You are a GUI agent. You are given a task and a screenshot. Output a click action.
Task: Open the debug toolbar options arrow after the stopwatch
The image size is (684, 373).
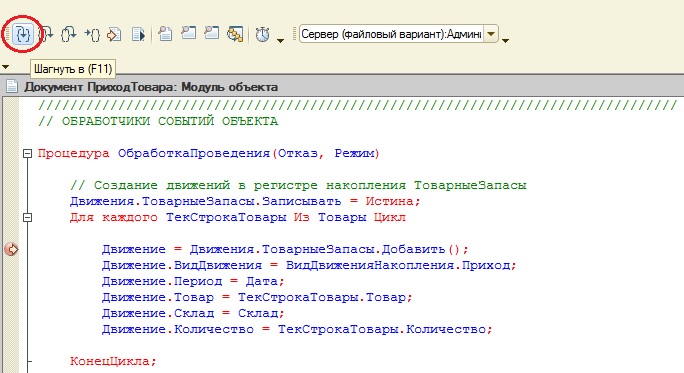[x=280, y=41]
